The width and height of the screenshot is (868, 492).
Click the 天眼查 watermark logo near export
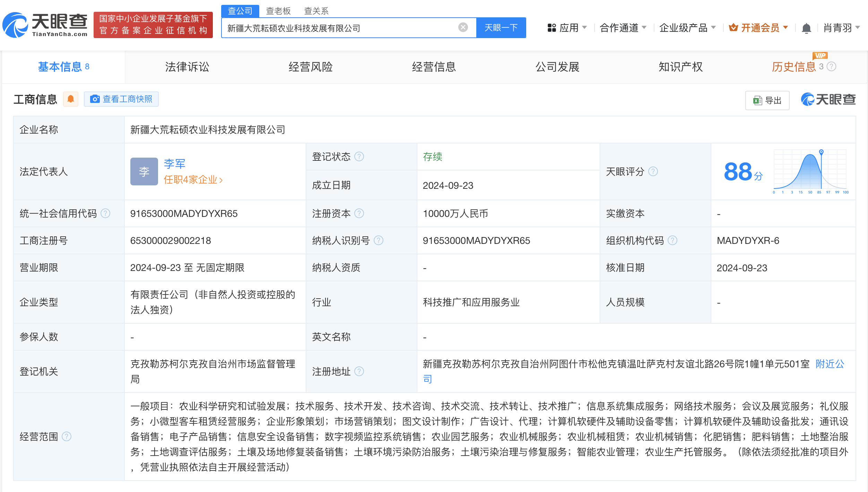(828, 100)
